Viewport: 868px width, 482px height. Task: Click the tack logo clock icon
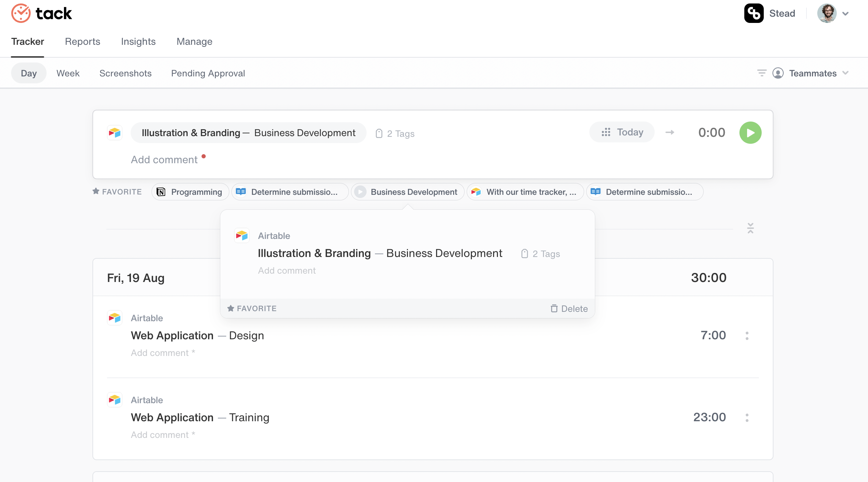point(21,14)
